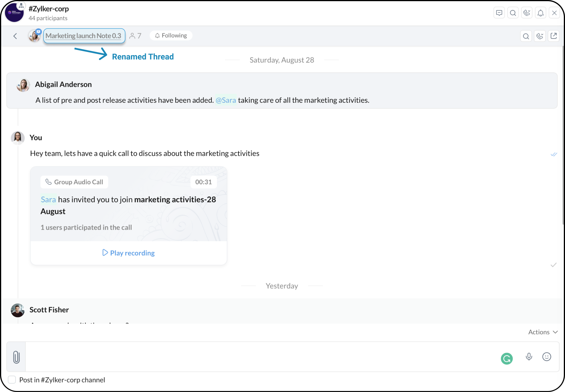Image resolution: width=565 pixels, height=392 pixels.
Task: Search within the thread
Action: [526, 36]
